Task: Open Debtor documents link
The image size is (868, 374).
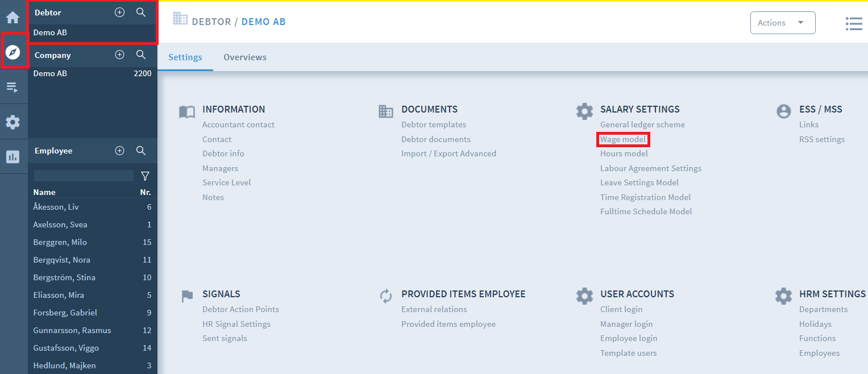Action: 436,139
